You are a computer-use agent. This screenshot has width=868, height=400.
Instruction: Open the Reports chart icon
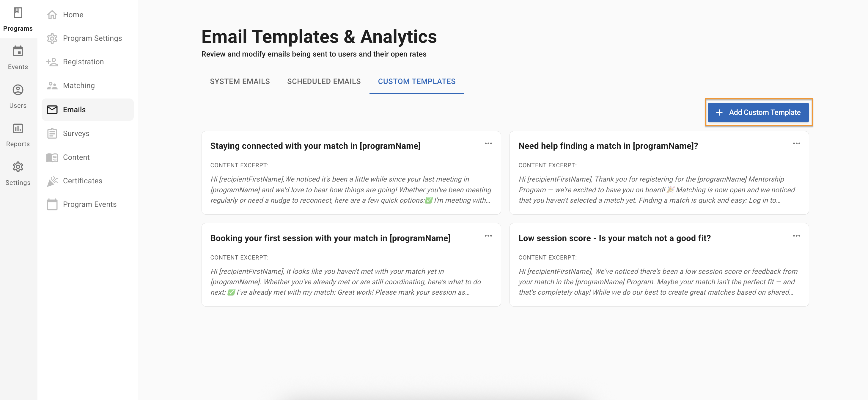tap(18, 129)
